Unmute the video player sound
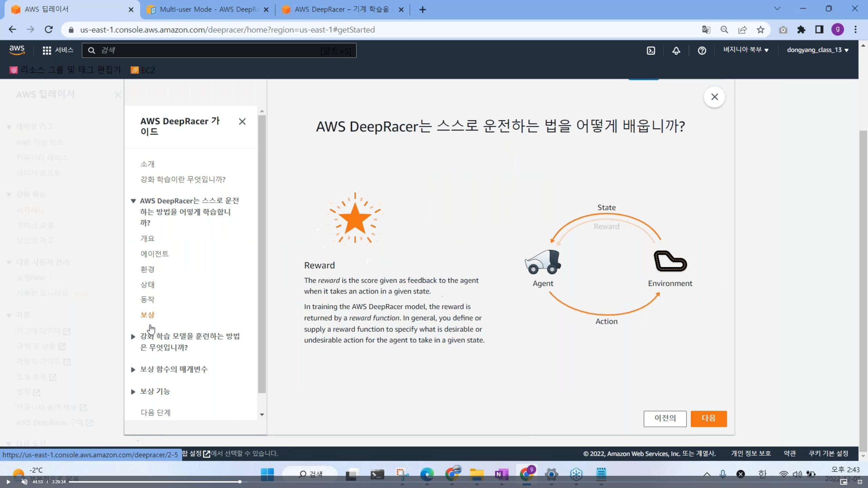 pyautogui.click(x=24, y=482)
